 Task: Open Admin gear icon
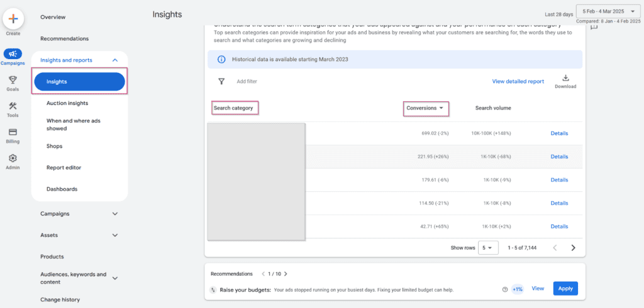(x=13, y=158)
